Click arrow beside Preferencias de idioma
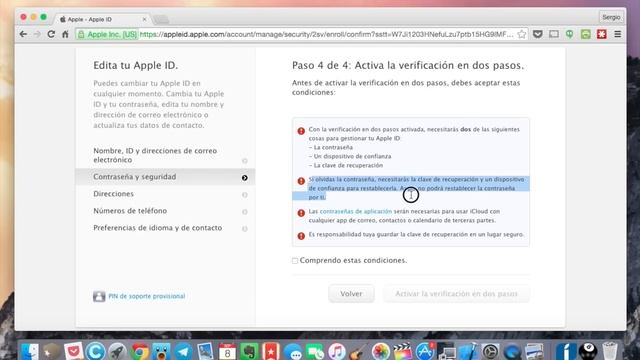Viewport: 640px width, 360px height. tap(244, 229)
